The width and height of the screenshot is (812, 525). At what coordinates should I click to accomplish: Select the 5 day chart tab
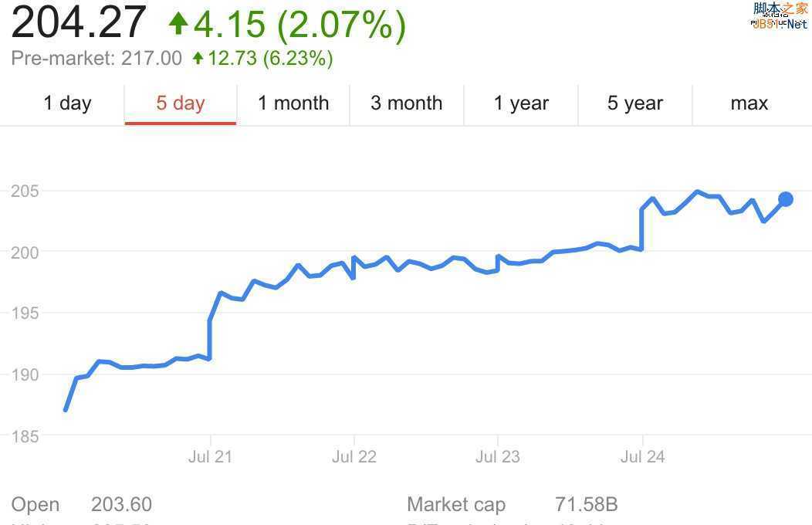coord(181,103)
